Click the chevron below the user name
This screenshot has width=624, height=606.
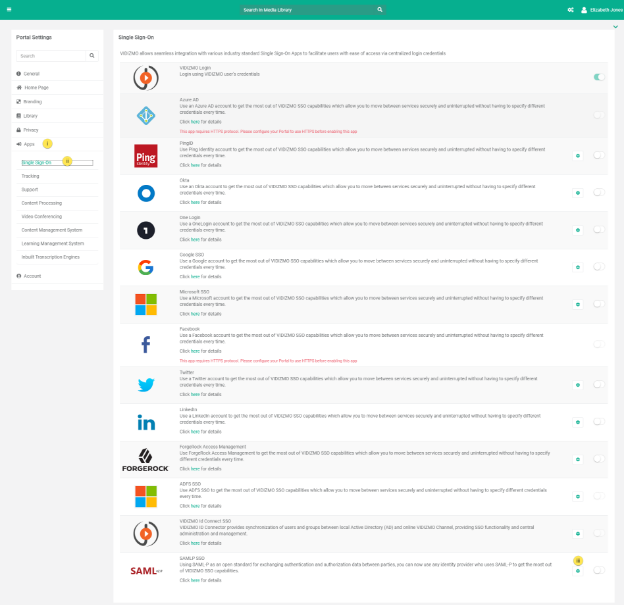616,27
